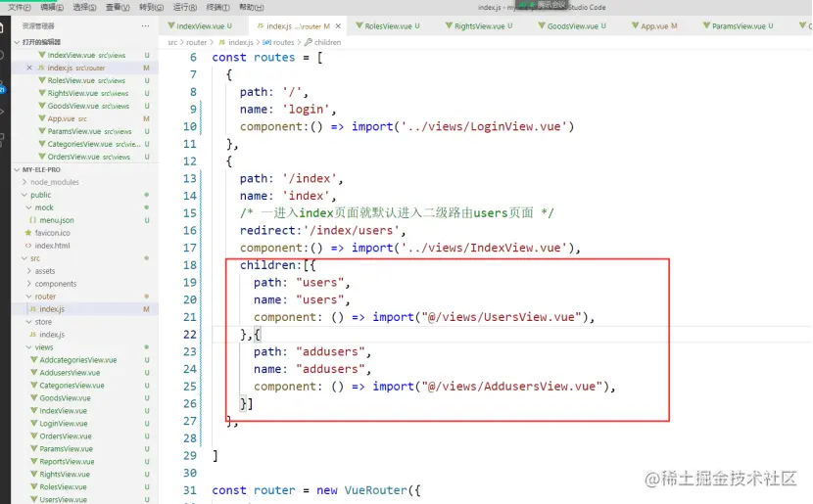
Task: Open IndexView.vue from open editors list
Action: point(84,55)
